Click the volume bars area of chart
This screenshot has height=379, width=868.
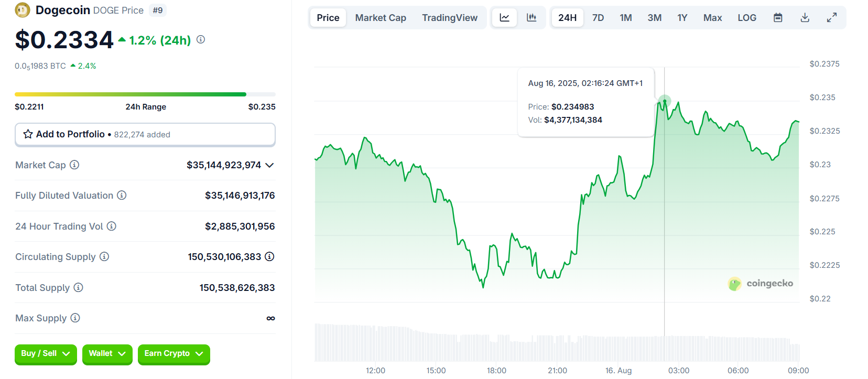pos(557,342)
